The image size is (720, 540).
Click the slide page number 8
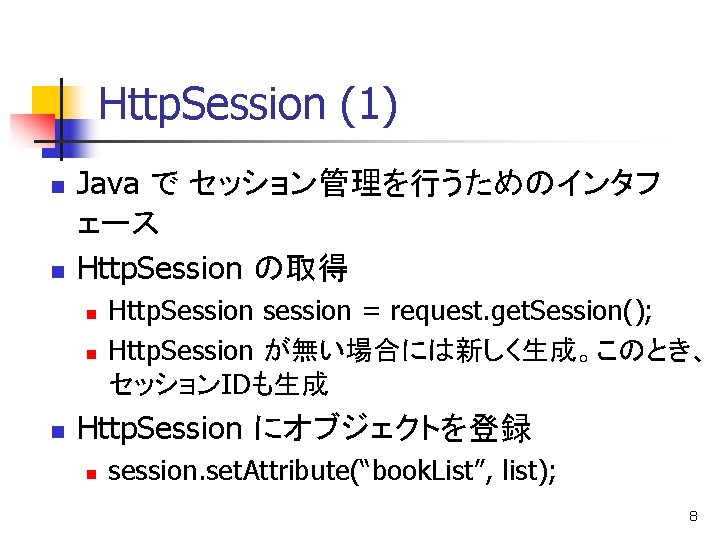point(693,517)
